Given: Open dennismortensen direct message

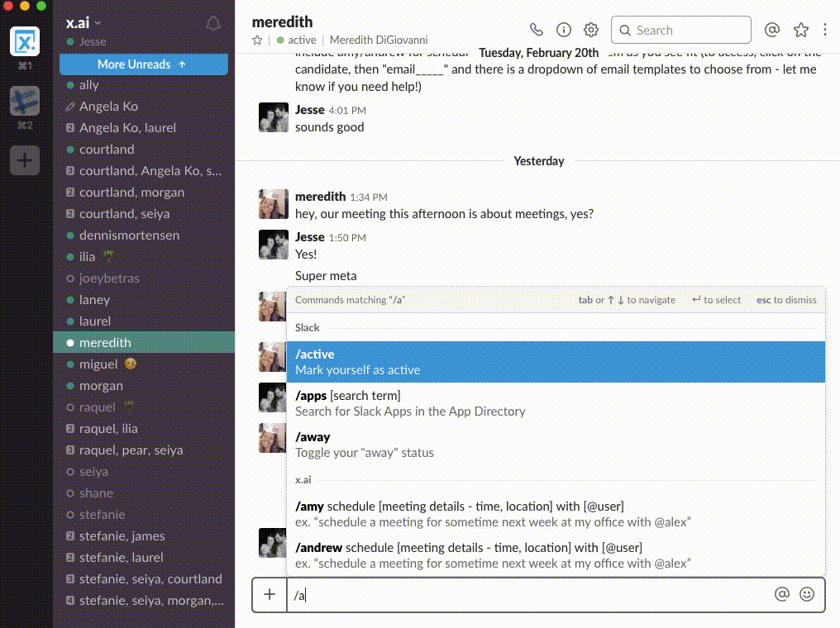Looking at the screenshot, I should [144, 235].
